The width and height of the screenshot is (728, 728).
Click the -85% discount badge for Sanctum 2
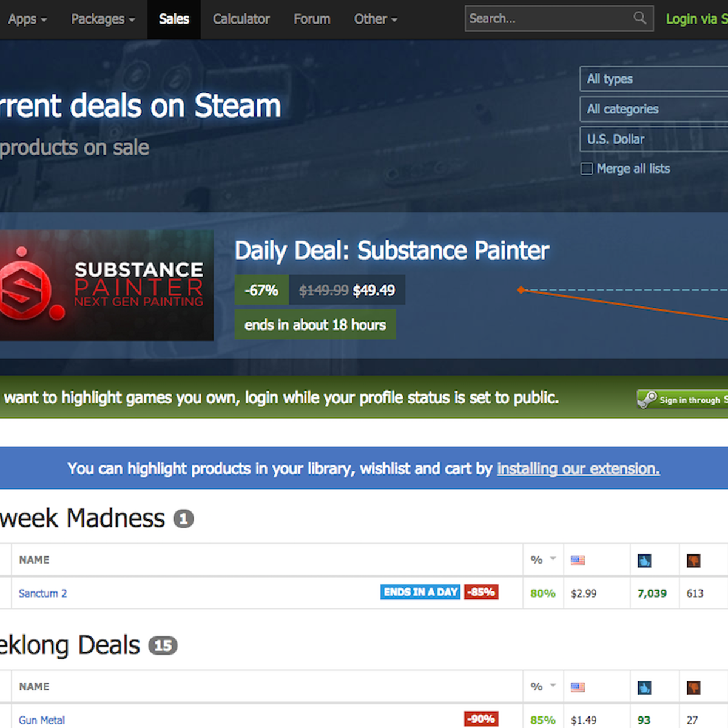(482, 592)
